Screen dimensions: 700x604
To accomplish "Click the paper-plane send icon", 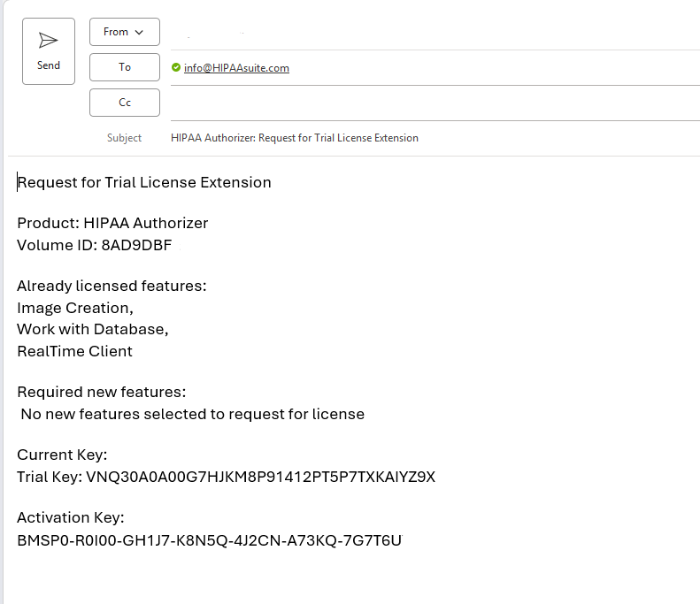I will click(48, 40).
